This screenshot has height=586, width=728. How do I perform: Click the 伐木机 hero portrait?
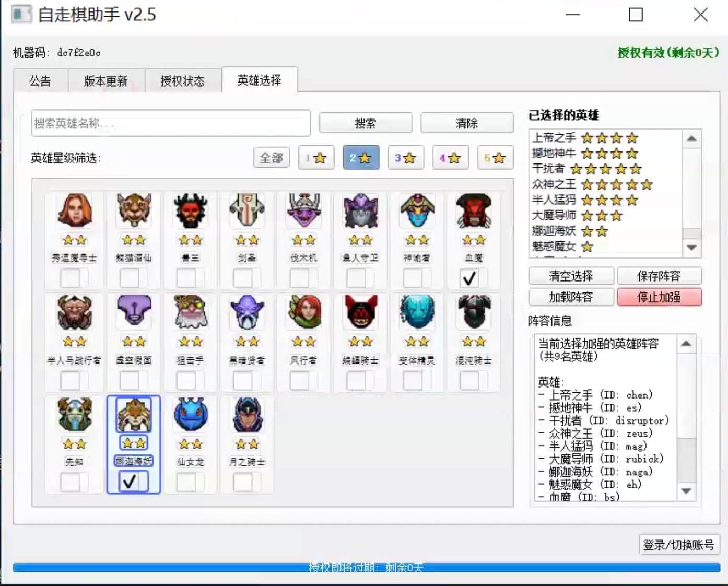pos(304,210)
